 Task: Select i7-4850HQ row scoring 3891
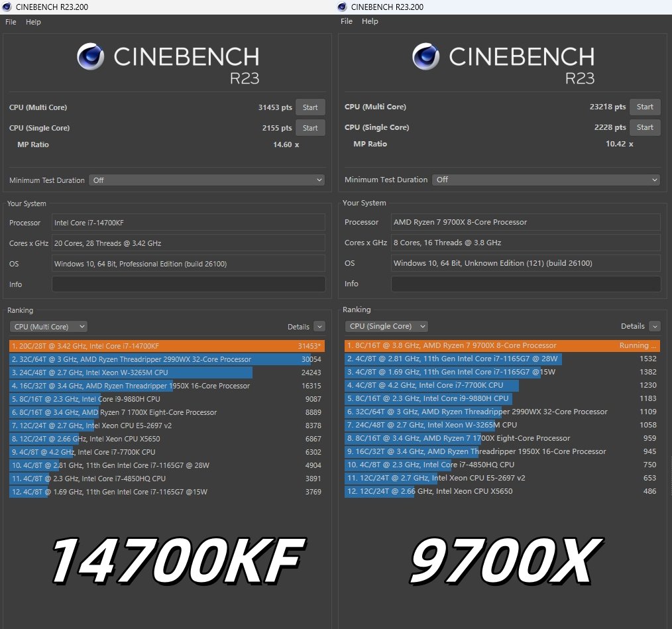[x=167, y=479]
